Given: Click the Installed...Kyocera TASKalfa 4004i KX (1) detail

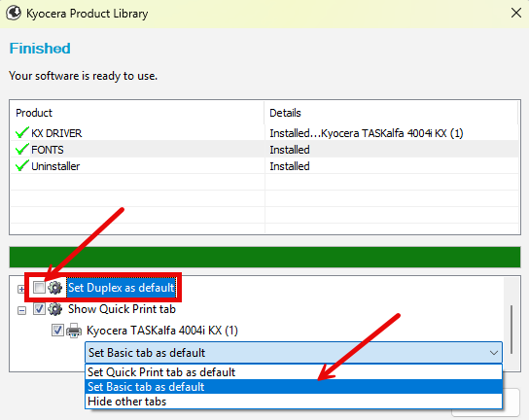Looking at the screenshot, I should [367, 133].
